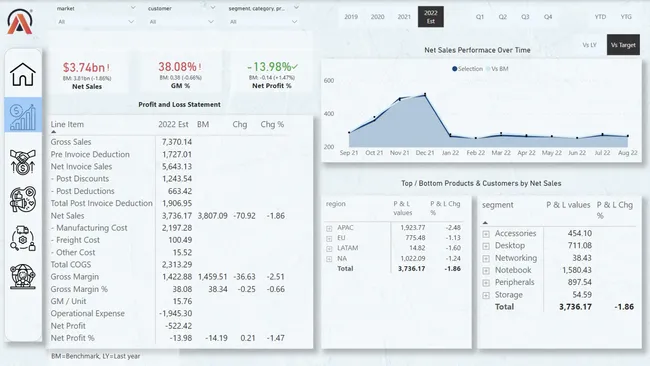
Task: Select the Pre Invoice Deduction row
Action: coord(90,154)
